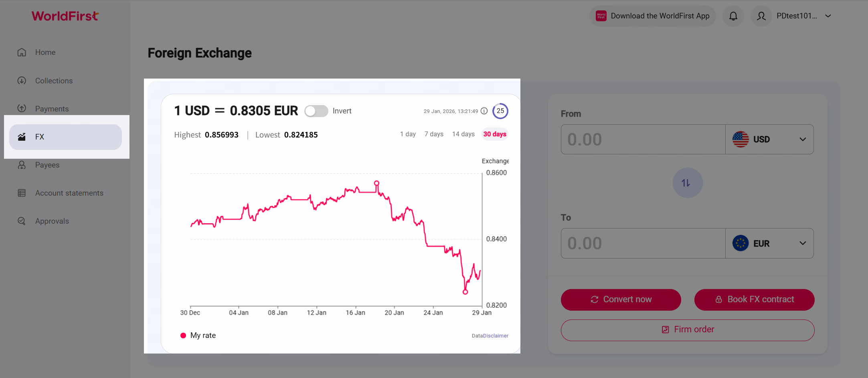The height and width of the screenshot is (378, 868).
Task: Click the user profile avatar icon
Action: coord(761,16)
